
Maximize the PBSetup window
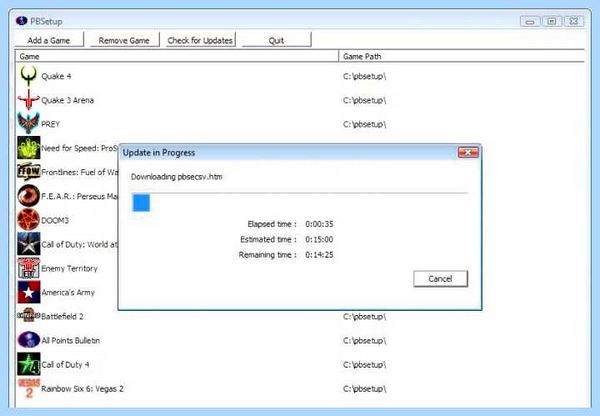point(552,21)
